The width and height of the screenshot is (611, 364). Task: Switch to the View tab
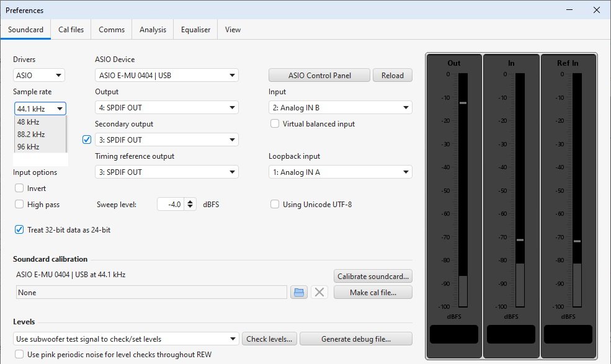click(233, 30)
